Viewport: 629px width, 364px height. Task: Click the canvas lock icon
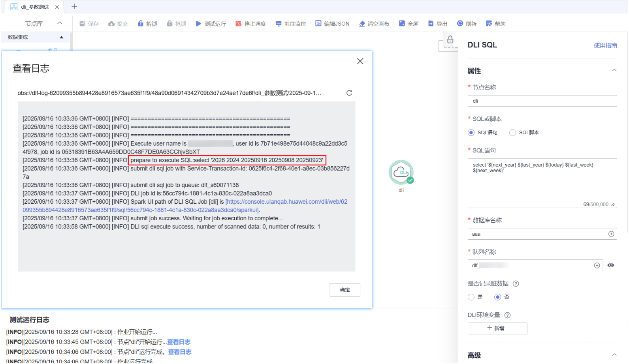(450, 39)
